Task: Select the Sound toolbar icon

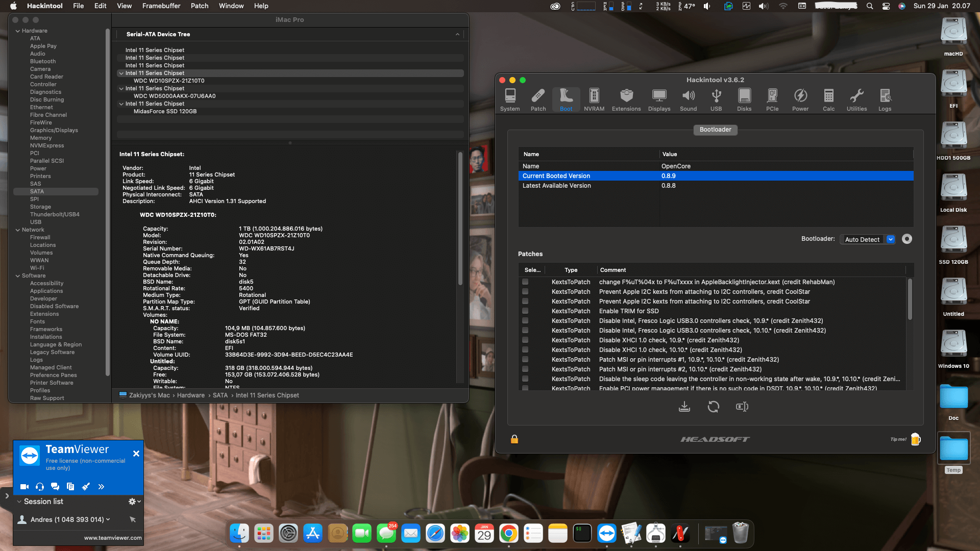Action: (x=688, y=100)
